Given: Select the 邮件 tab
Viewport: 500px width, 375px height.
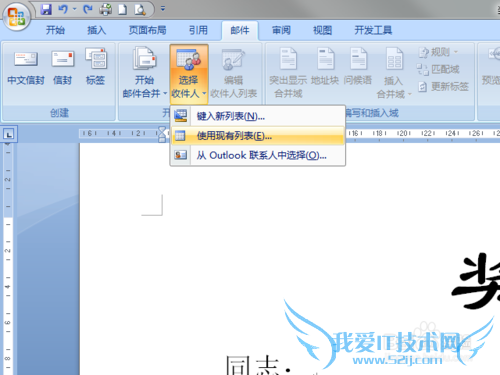Looking at the screenshot, I should coord(240,30).
